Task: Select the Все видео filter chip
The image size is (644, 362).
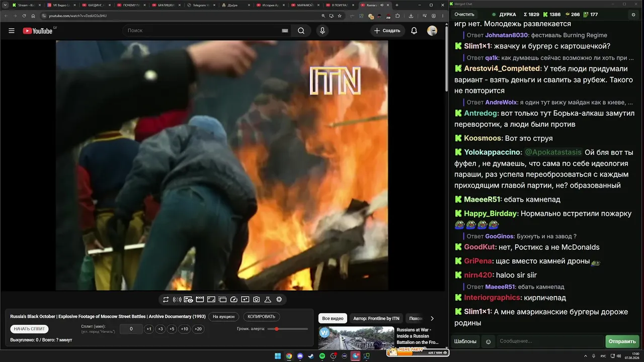Action: pyautogui.click(x=333, y=318)
